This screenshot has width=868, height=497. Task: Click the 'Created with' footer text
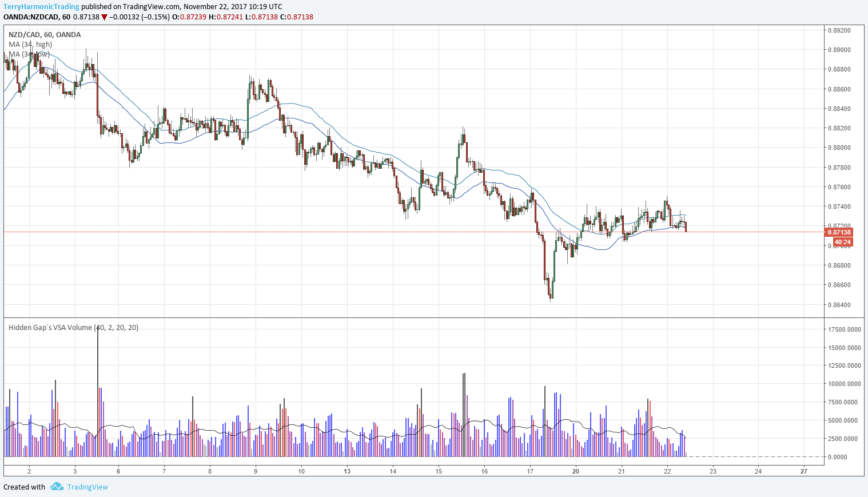click(24, 487)
